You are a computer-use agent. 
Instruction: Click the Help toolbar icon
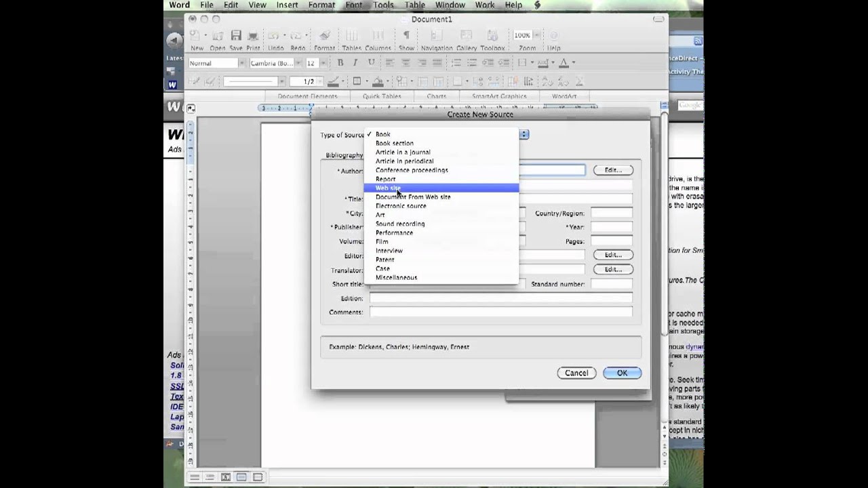click(x=553, y=36)
